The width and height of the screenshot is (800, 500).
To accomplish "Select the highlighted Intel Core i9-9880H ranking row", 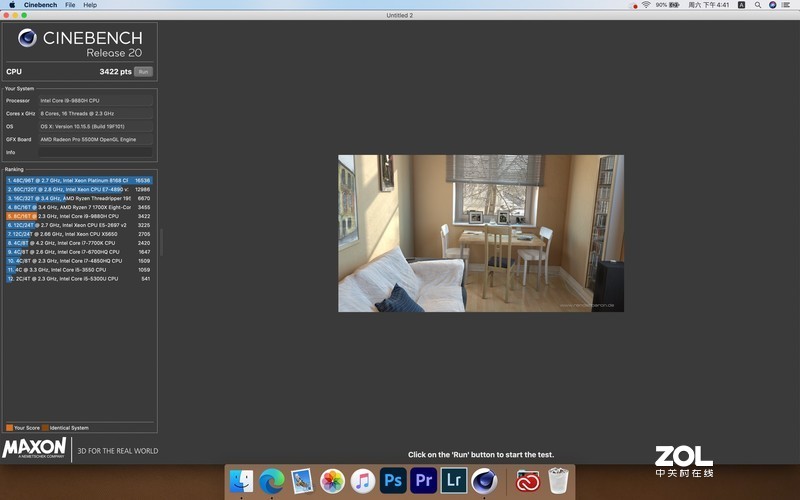I will coord(78,216).
